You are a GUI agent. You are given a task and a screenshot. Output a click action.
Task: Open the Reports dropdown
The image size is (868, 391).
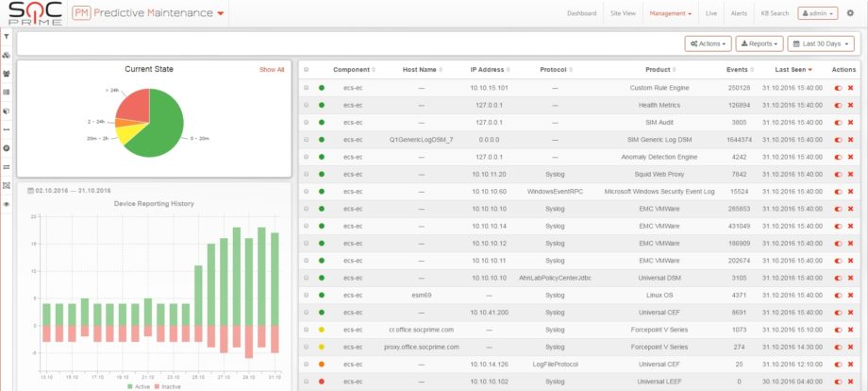[759, 43]
